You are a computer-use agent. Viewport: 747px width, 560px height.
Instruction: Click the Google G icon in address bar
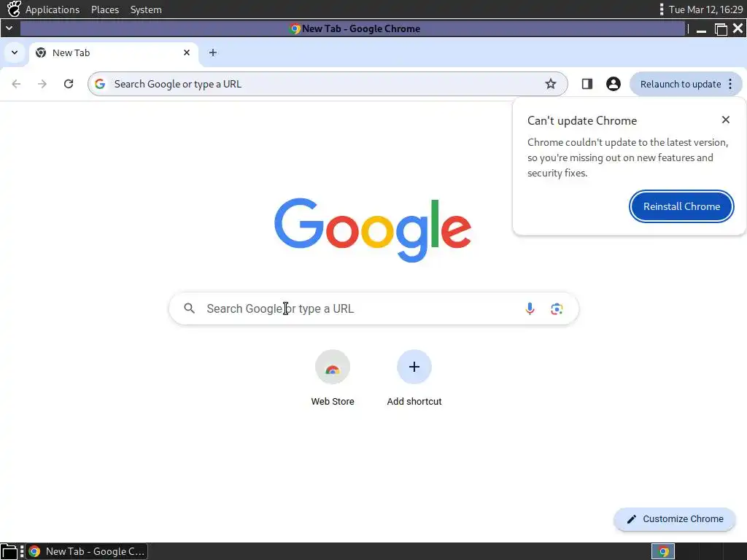point(99,84)
